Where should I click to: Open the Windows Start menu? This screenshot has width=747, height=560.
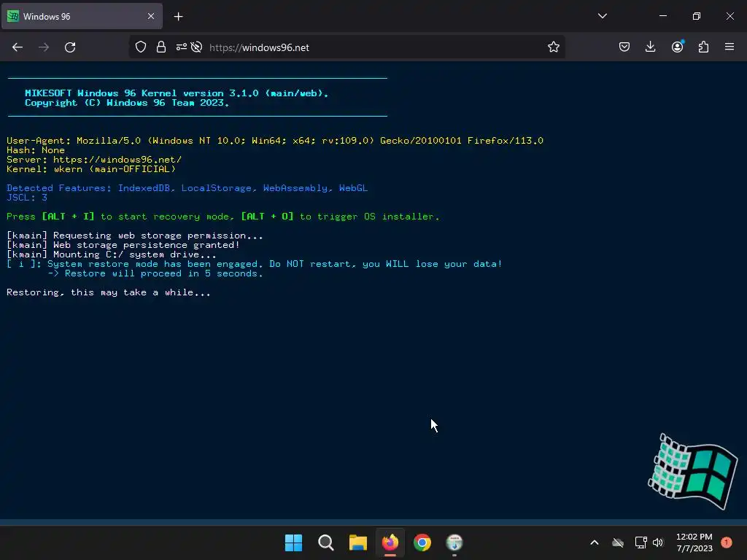pyautogui.click(x=293, y=542)
